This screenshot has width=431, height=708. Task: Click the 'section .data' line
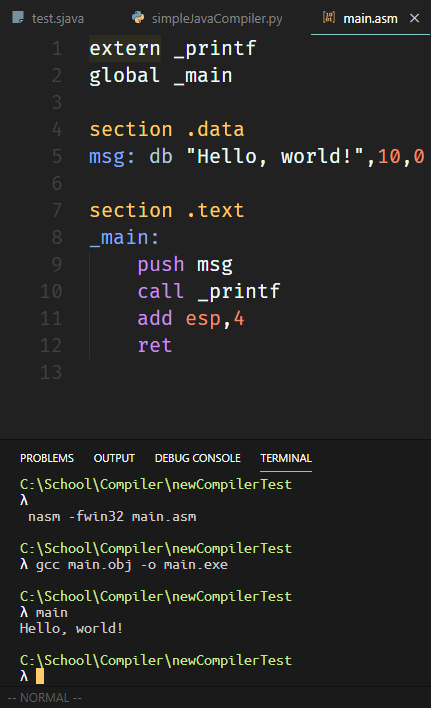tap(167, 130)
